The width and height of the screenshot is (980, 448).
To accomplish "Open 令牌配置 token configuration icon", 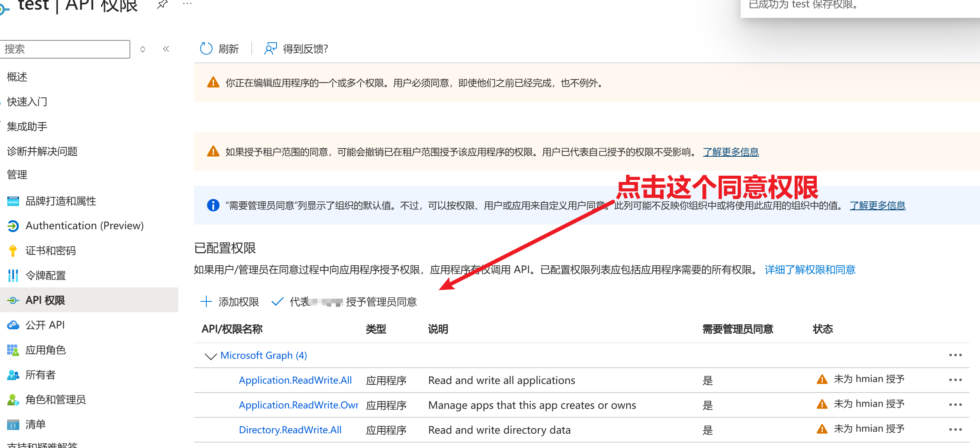I will [x=13, y=275].
